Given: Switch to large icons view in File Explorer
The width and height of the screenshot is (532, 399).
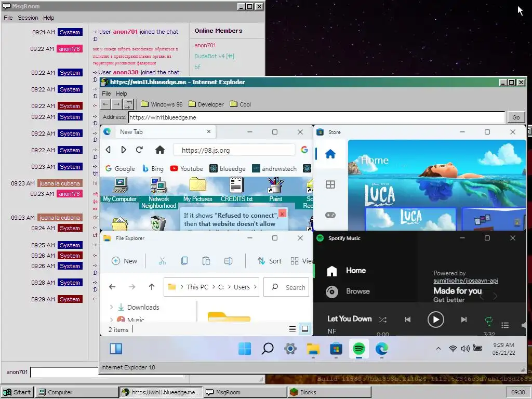Looking at the screenshot, I should coord(305,329).
